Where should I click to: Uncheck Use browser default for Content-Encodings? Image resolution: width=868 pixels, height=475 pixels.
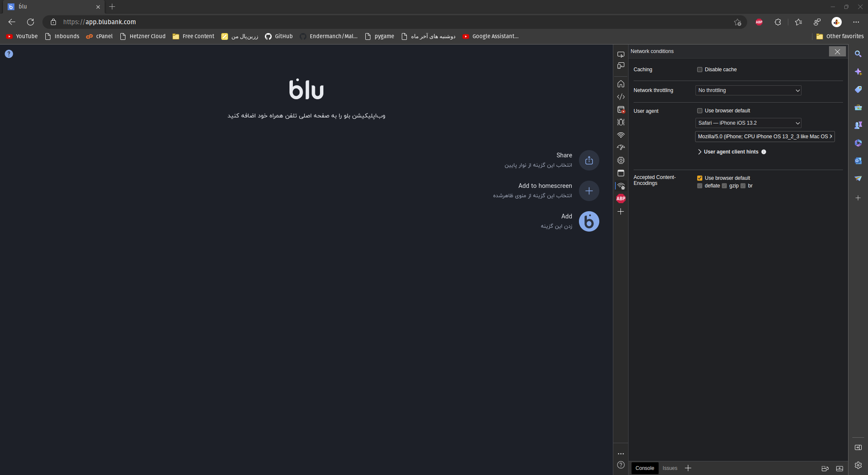coord(700,178)
